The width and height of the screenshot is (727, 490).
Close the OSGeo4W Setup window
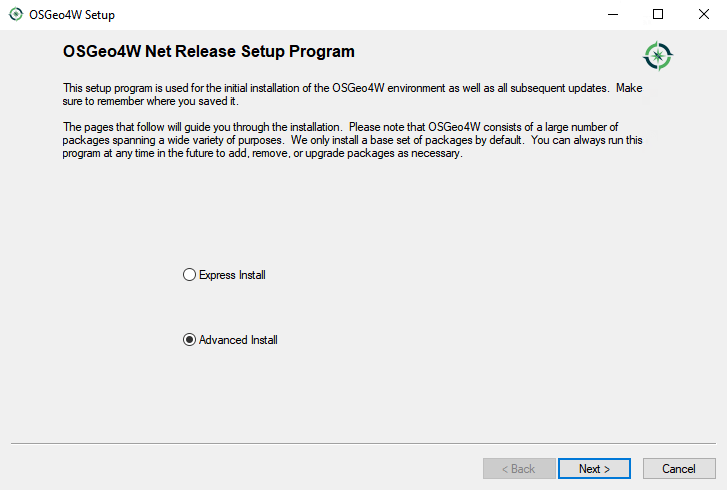click(x=704, y=14)
